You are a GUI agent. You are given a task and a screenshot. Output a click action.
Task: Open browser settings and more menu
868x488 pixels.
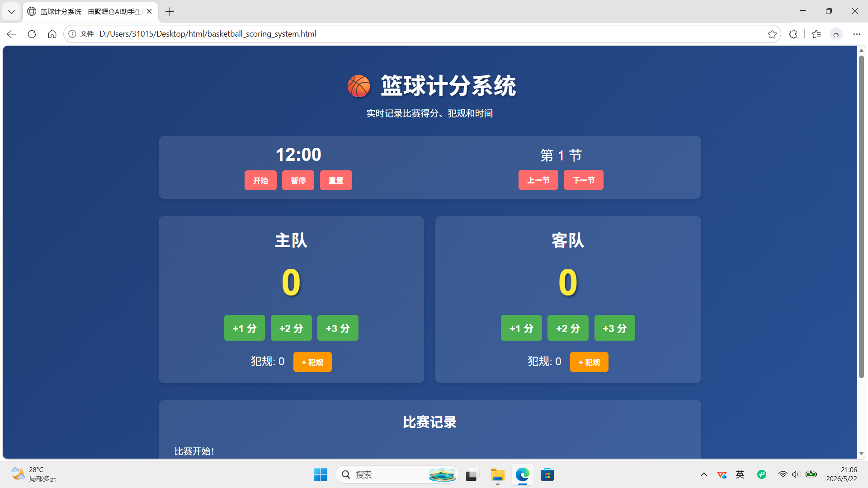(857, 34)
